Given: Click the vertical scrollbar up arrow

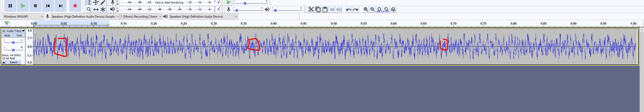Looking at the screenshot, I should (x=642, y=30).
